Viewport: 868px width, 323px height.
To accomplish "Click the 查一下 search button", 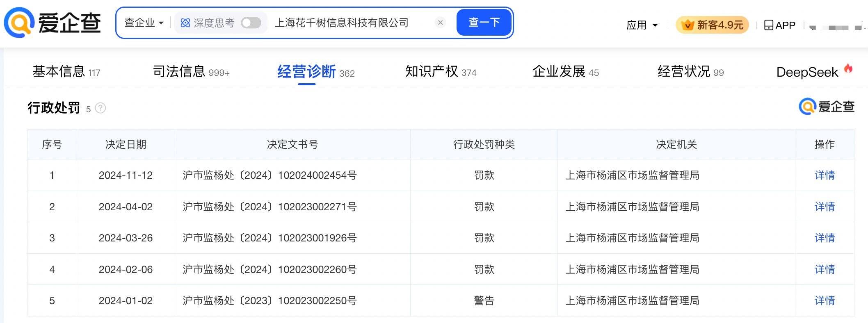I will pos(484,23).
